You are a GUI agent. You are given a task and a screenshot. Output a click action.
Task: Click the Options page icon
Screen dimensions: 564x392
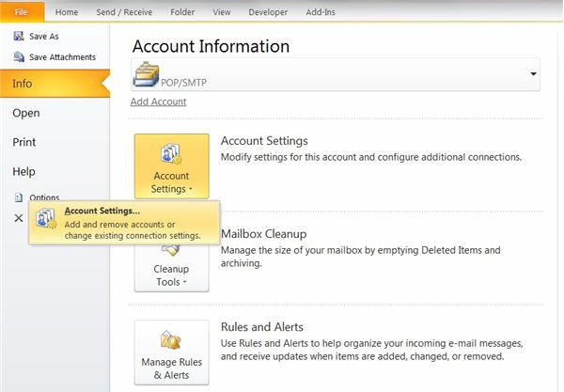tap(19, 197)
